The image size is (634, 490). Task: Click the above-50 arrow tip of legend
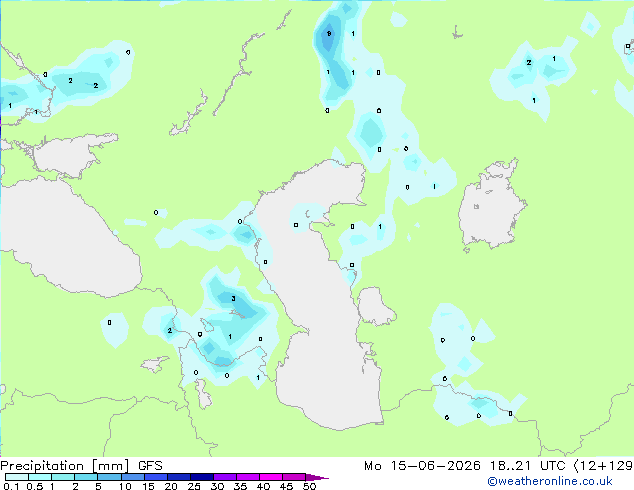click(317, 477)
